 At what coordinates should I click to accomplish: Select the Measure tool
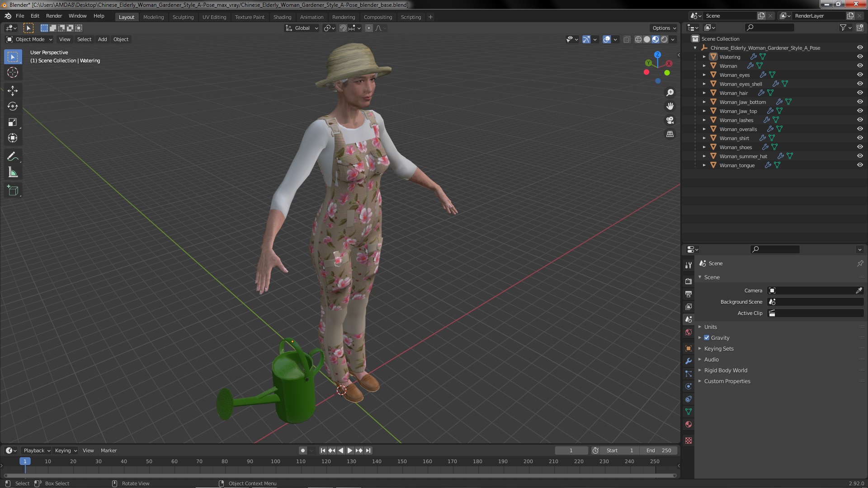coord(13,173)
